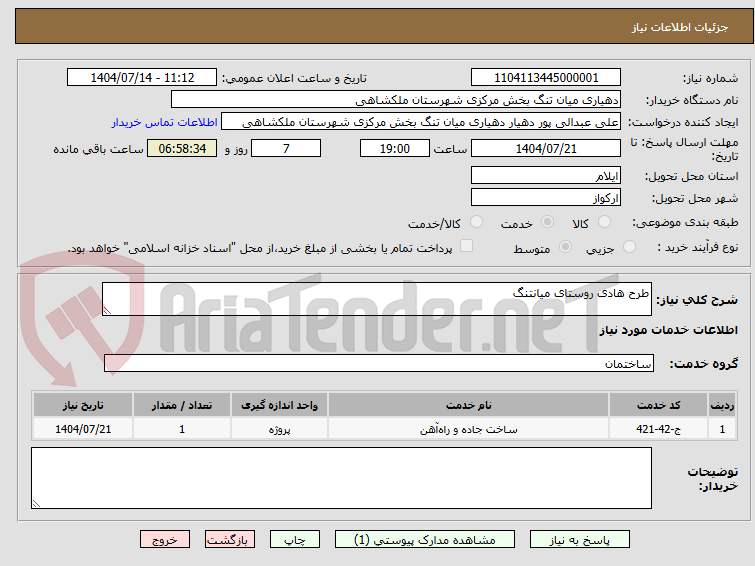Screen dimensions: 755x566
Task: Click the خروج exit button
Action: [x=165, y=540]
